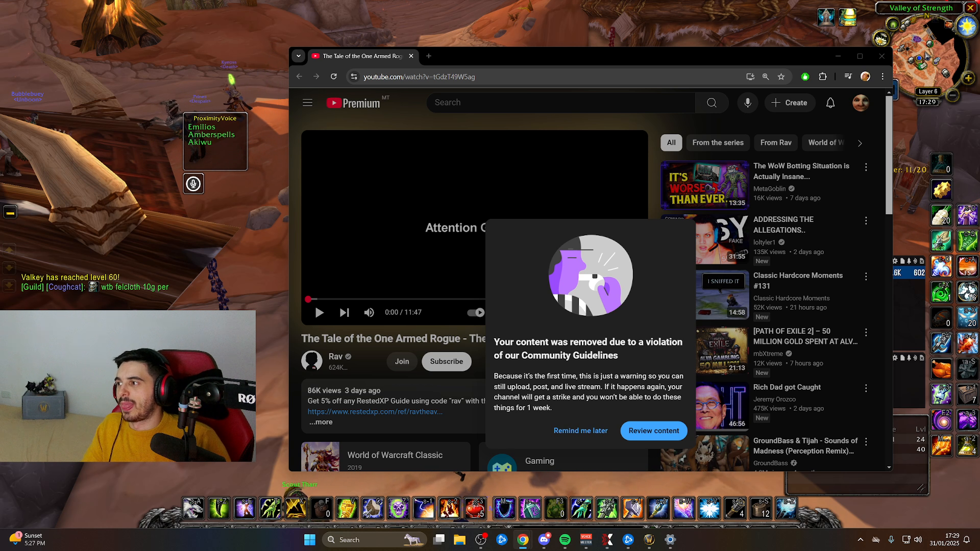Viewport: 980px width, 551px height.
Task: Open the YouTube hamburger navigation menu
Action: (307, 103)
